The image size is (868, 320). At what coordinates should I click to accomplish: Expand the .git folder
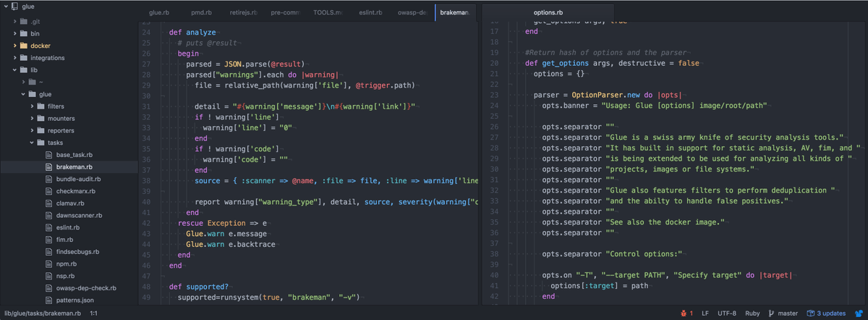[14, 22]
